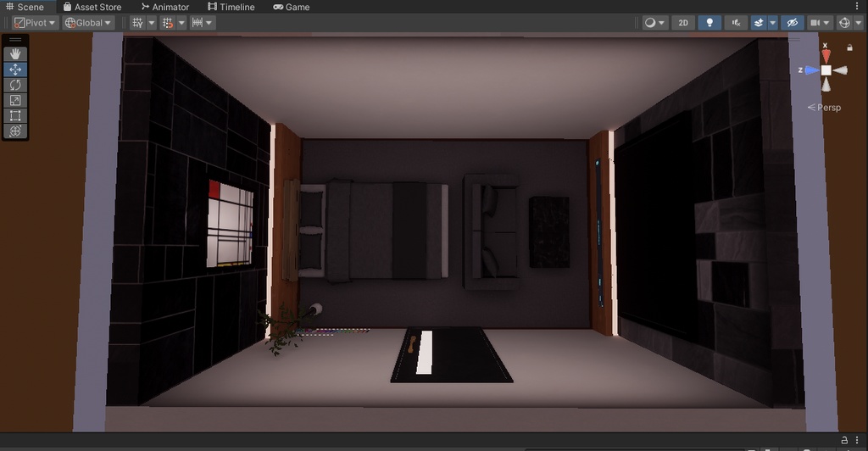The height and width of the screenshot is (451, 868).
Task: Open scene effects options dropdown arrow
Action: (773, 23)
